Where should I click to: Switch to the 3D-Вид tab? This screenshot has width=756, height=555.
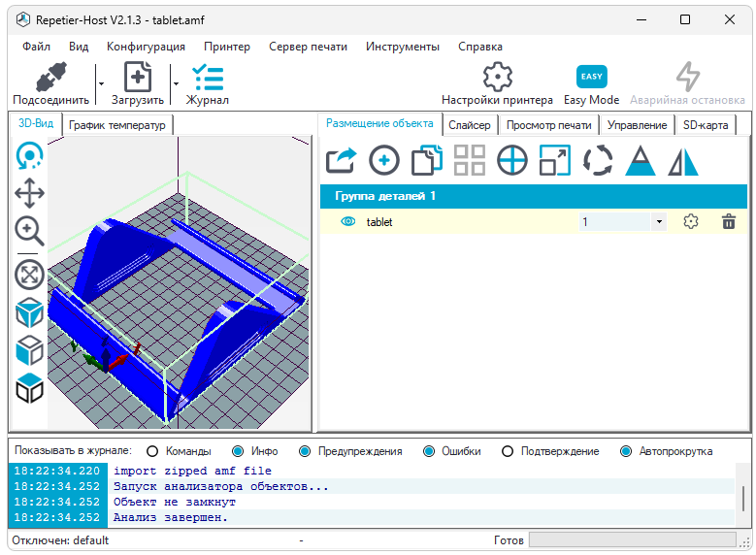click(x=36, y=123)
